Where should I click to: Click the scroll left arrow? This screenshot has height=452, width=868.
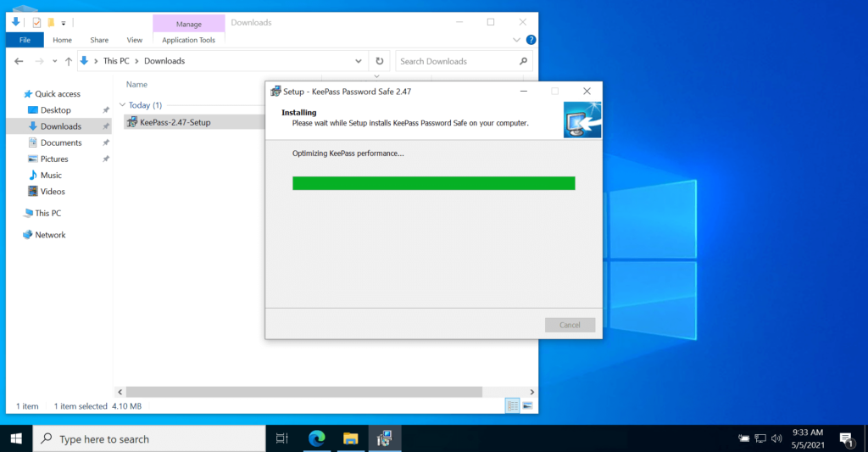pos(120,392)
